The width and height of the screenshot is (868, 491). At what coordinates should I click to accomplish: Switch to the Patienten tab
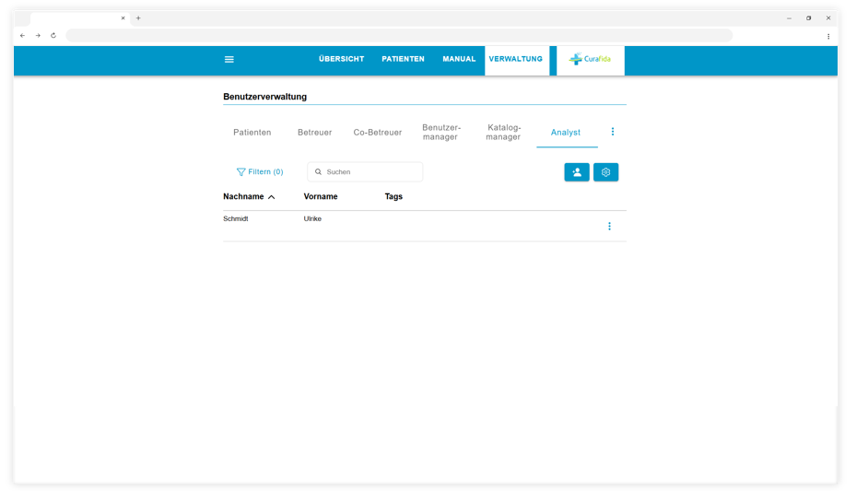point(252,133)
